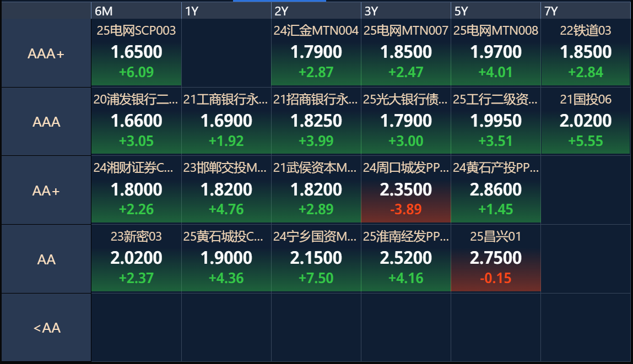The image size is (633, 364).
Task: Click the AA+ rating row label
Action: 46,191
